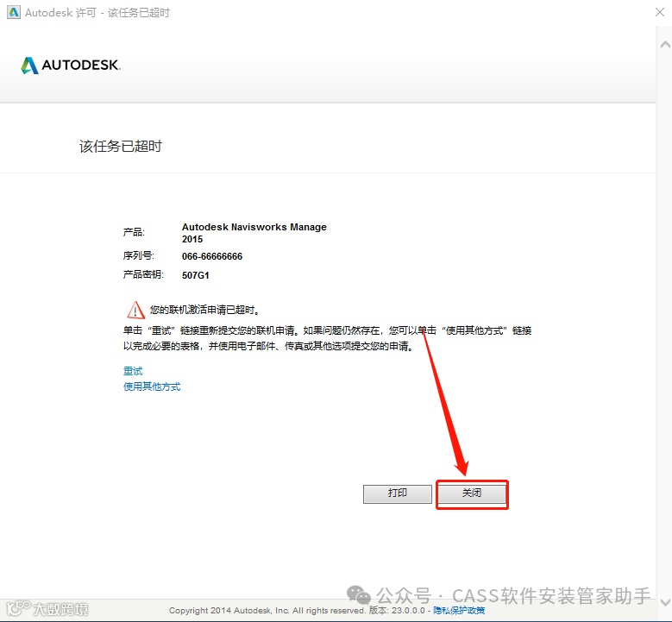Click the 关闭 button
Viewport: 672px width, 622px height.
coord(472,493)
